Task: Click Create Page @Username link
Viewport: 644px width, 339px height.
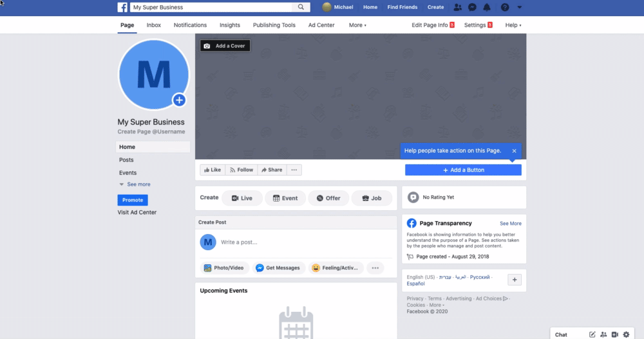Action: tap(151, 131)
